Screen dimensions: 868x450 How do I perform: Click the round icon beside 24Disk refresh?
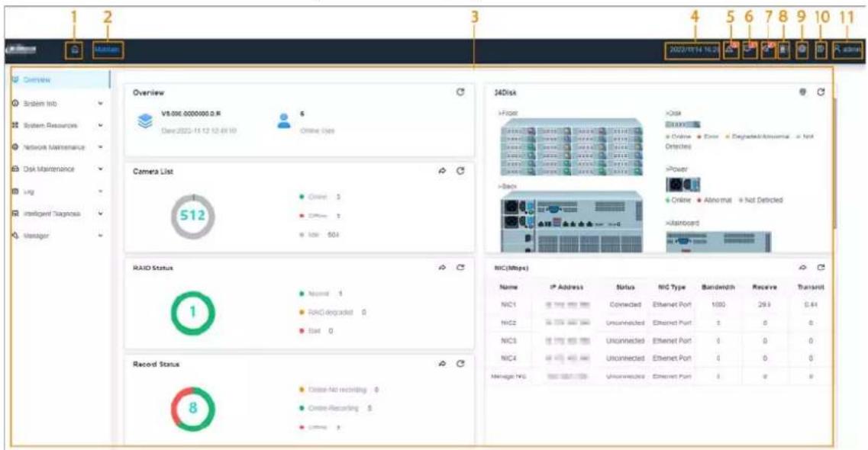tap(802, 92)
